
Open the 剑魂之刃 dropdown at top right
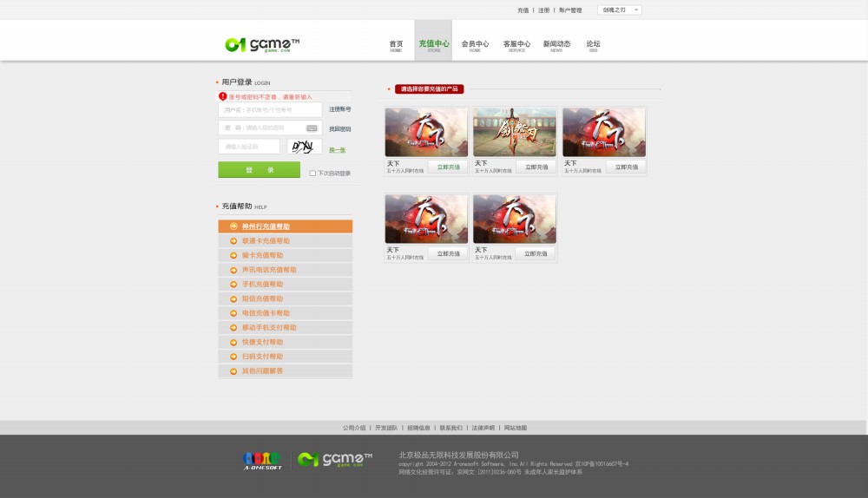coord(620,10)
